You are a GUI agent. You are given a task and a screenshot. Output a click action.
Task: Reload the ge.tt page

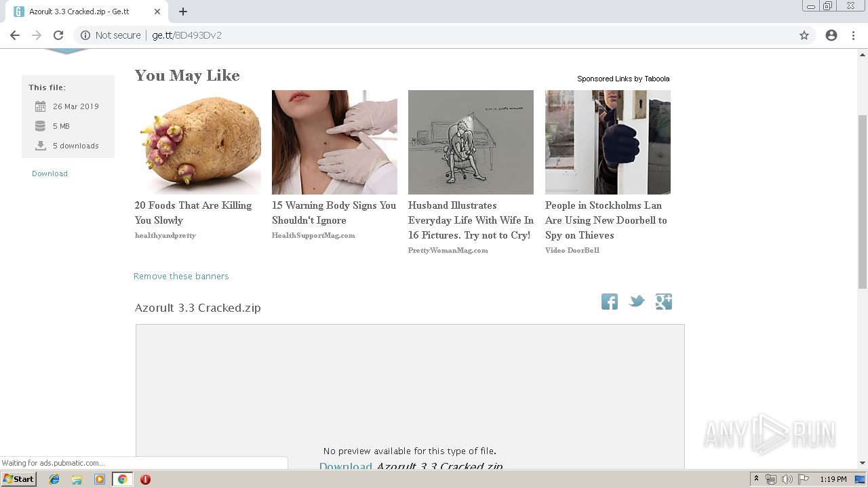58,35
